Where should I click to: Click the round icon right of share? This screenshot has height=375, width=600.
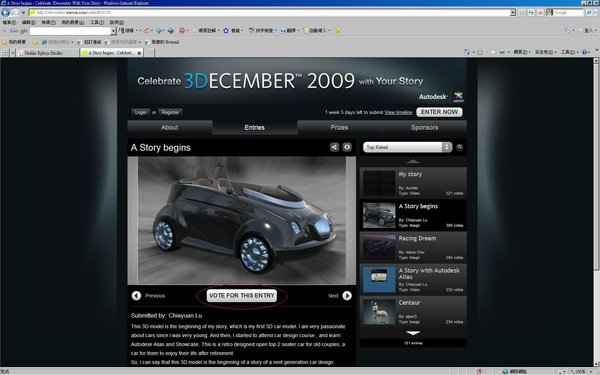(x=347, y=147)
